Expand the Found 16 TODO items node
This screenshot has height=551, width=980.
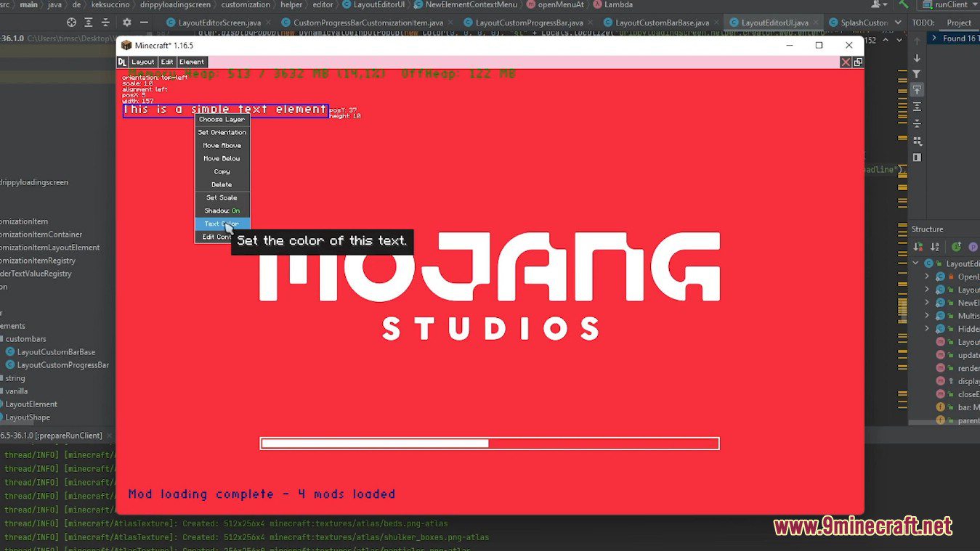[935, 38]
